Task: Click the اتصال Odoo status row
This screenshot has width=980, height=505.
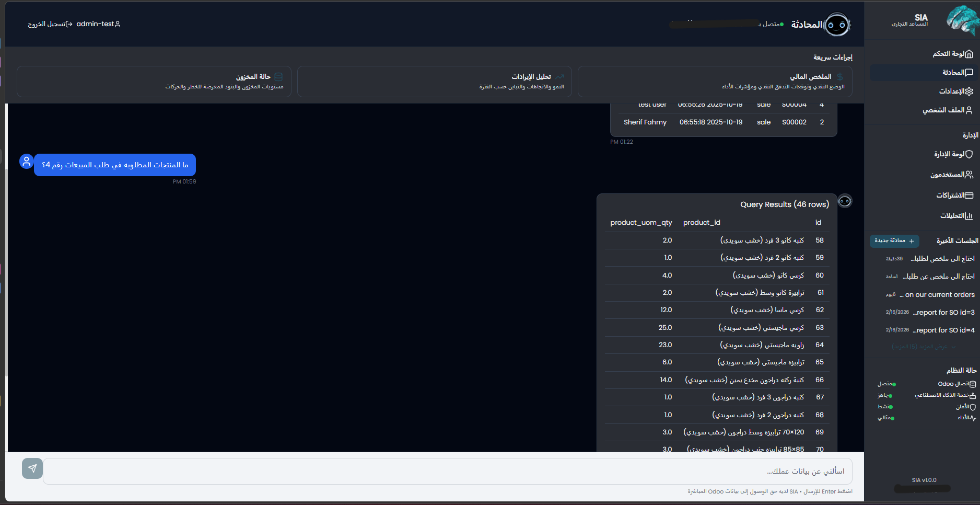Action: pos(927,384)
